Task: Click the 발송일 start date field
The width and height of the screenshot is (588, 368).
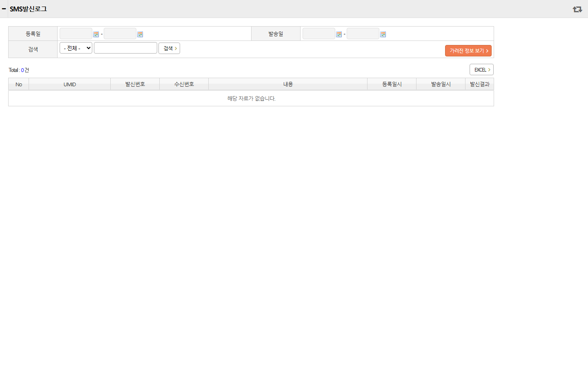Action: tap(319, 34)
